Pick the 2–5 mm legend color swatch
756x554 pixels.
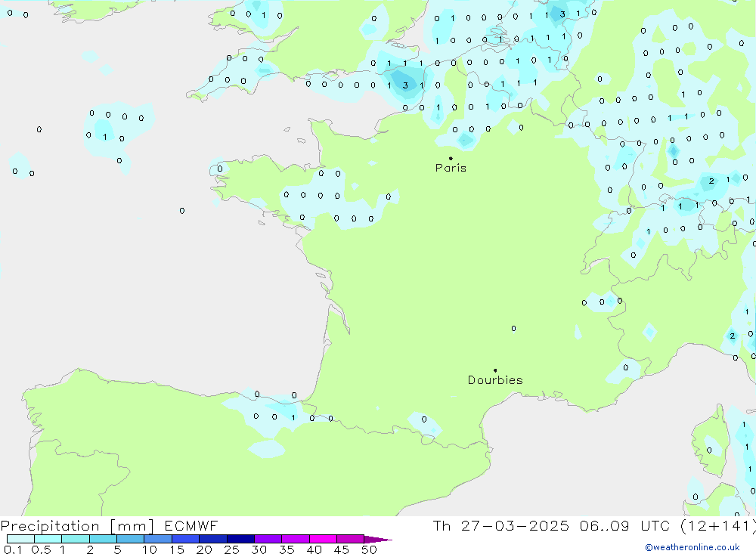tap(103, 539)
